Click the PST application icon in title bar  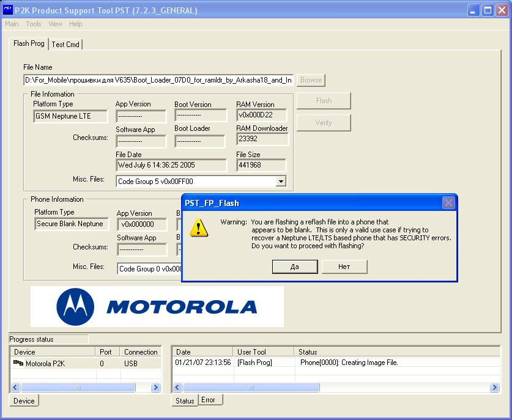tap(8, 10)
